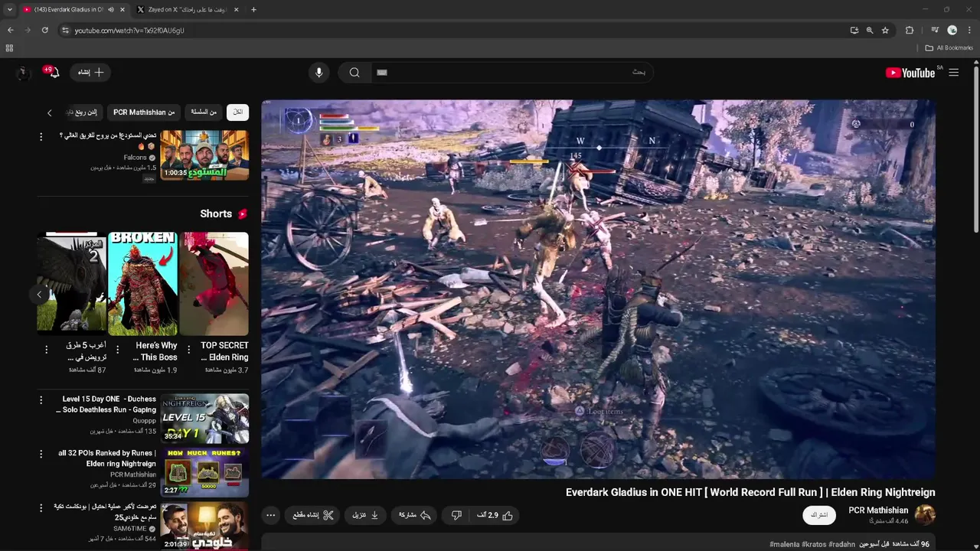Image resolution: width=980 pixels, height=551 pixels.
Task: Download the video using the download button
Action: [365, 516]
